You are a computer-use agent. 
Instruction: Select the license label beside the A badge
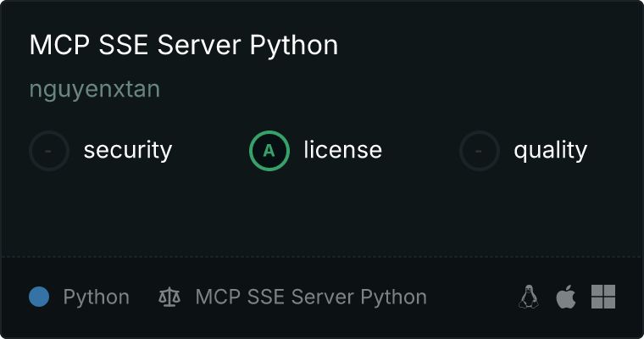tap(342, 151)
